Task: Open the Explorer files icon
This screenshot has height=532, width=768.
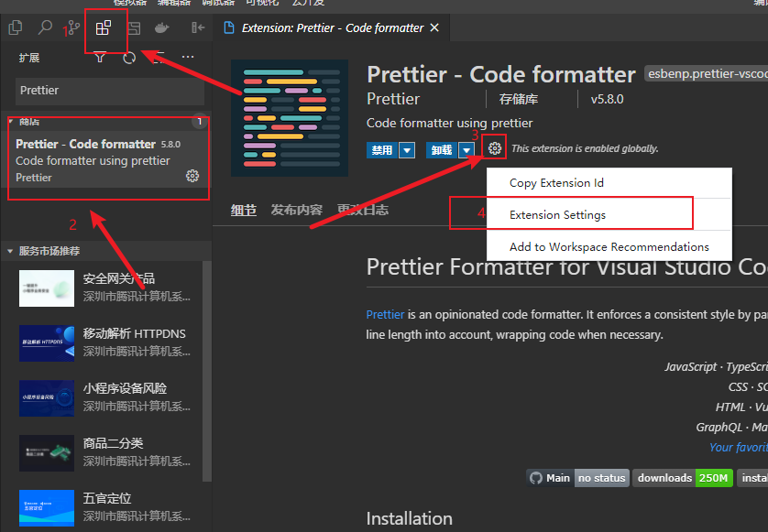Action: (x=16, y=27)
